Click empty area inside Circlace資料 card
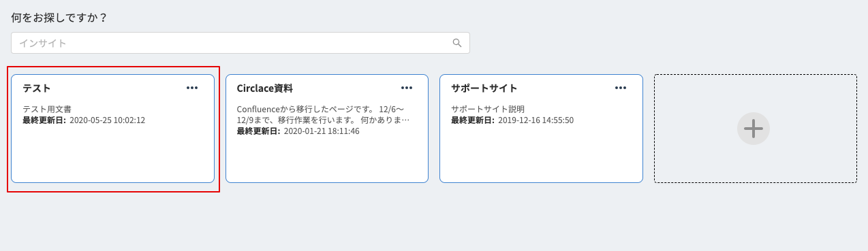The height and width of the screenshot is (251, 868). 327,160
